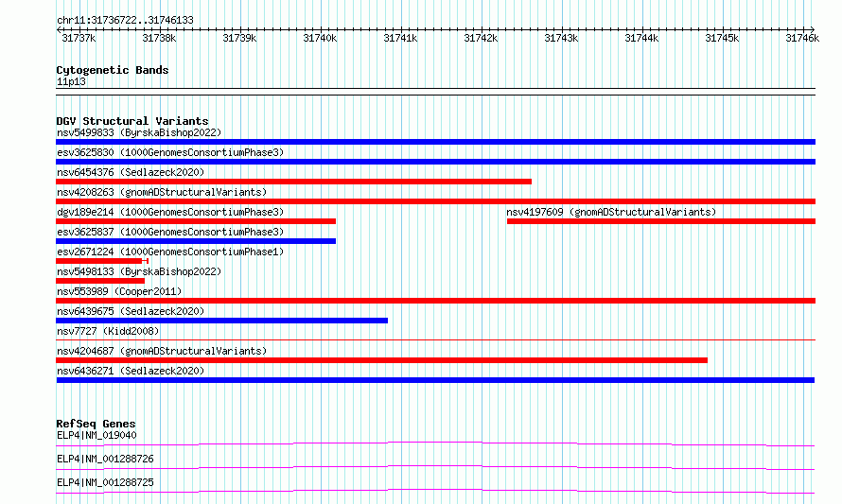Screen dimensions: 842x504
Task: Click the nsv553989 (Cooper2011) label
Action: 119,291
